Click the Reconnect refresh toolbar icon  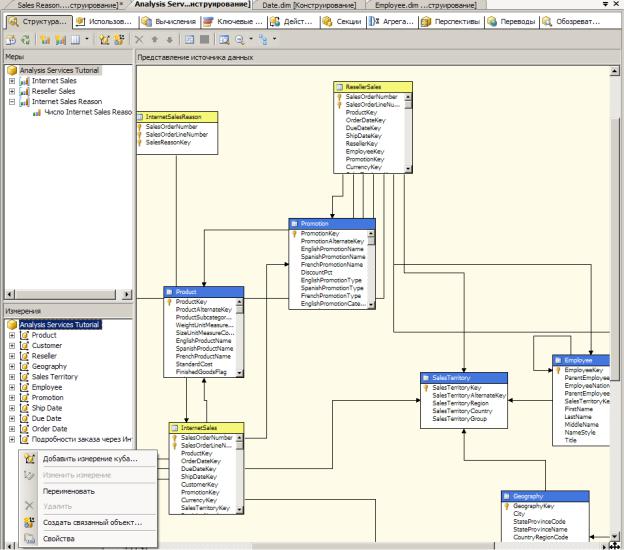pos(25,39)
